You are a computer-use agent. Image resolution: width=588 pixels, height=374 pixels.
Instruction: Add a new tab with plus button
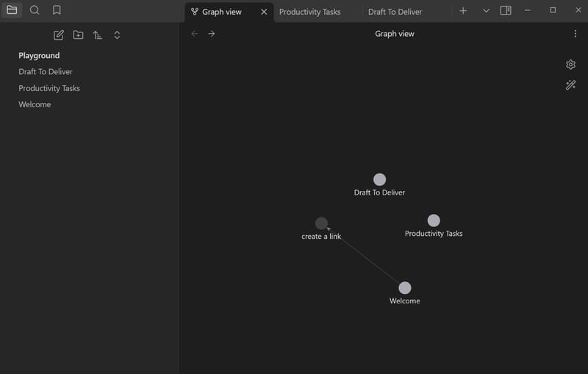[x=463, y=11]
